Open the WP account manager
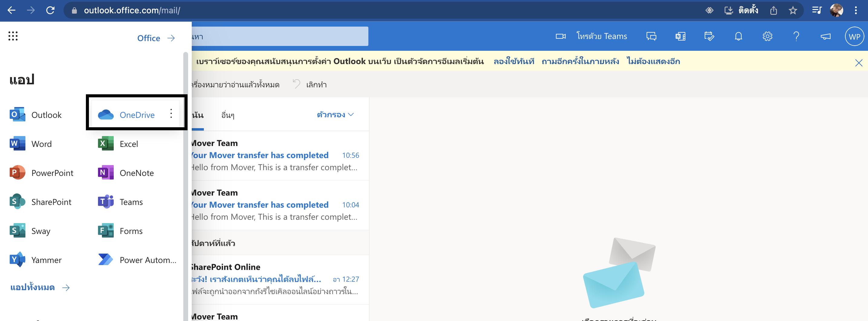Image resolution: width=868 pixels, height=321 pixels. coord(854,36)
